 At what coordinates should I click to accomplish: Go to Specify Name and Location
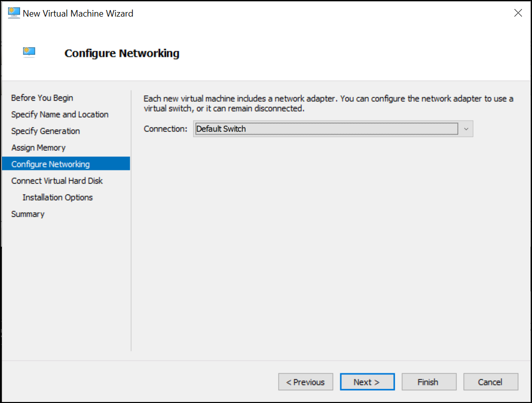coord(60,114)
